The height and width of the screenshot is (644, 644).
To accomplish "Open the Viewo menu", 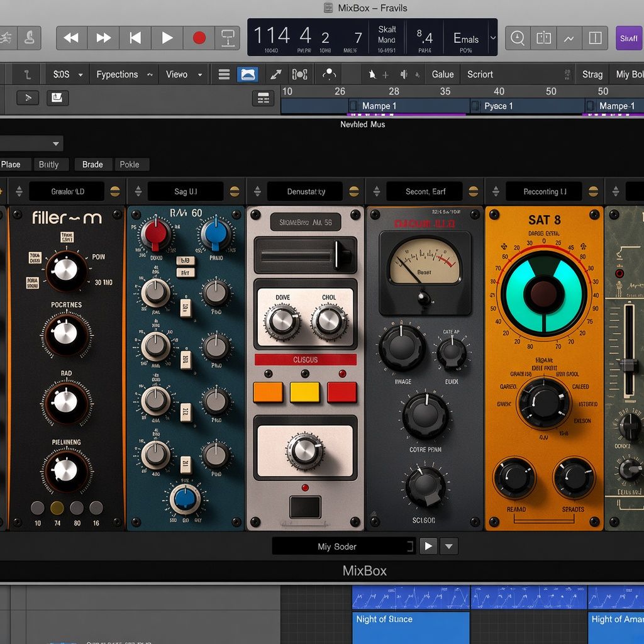I will click(184, 74).
